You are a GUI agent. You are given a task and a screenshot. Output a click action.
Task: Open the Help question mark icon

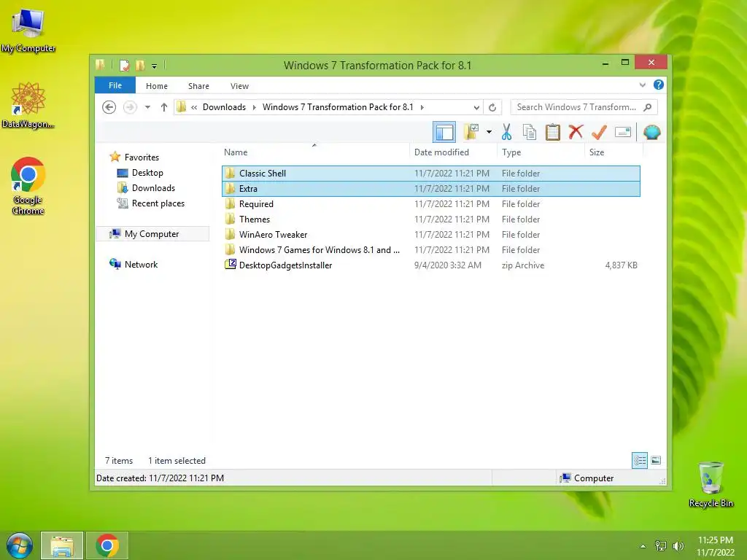click(659, 85)
